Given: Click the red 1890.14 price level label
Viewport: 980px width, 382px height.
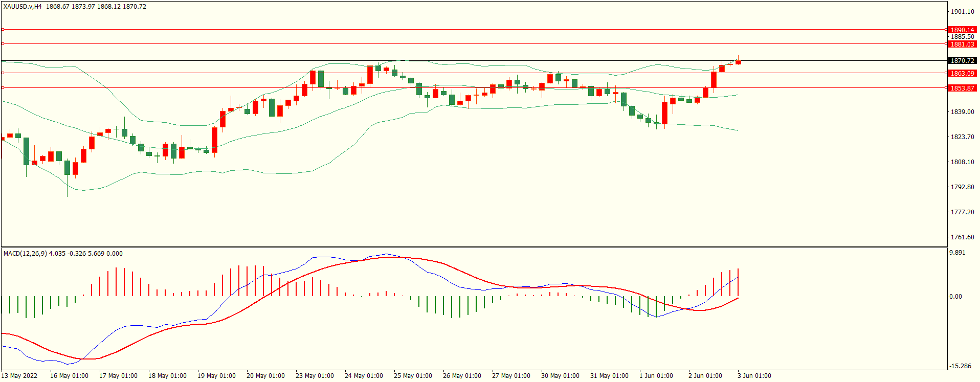Looking at the screenshot, I should tap(962, 30).
